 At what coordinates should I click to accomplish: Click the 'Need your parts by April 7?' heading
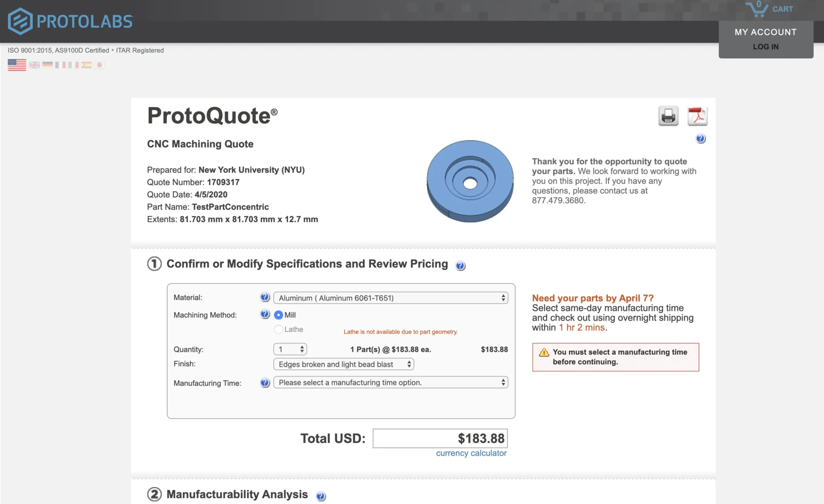coord(593,298)
